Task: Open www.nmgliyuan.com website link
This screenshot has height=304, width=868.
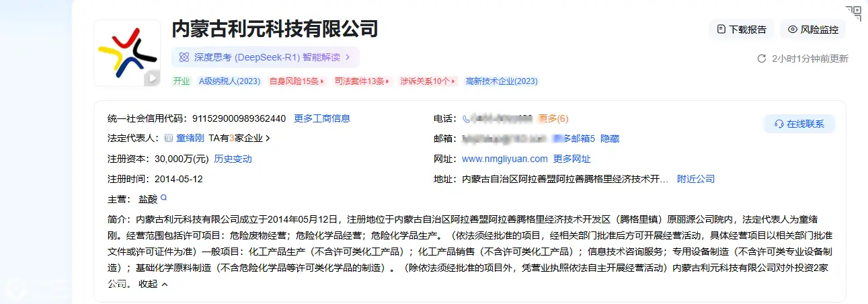Action: pyautogui.click(x=504, y=159)
